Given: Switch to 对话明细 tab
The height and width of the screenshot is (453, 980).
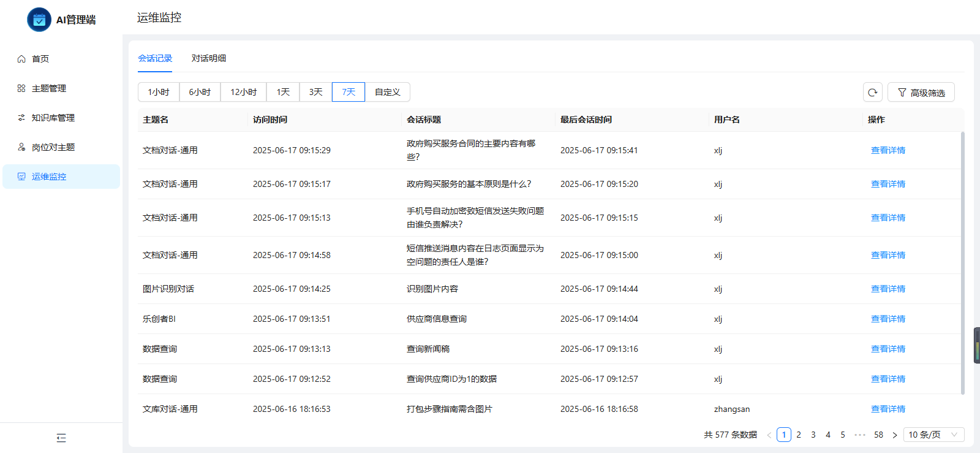Looking at the screenshot, I should click(209, 58).
